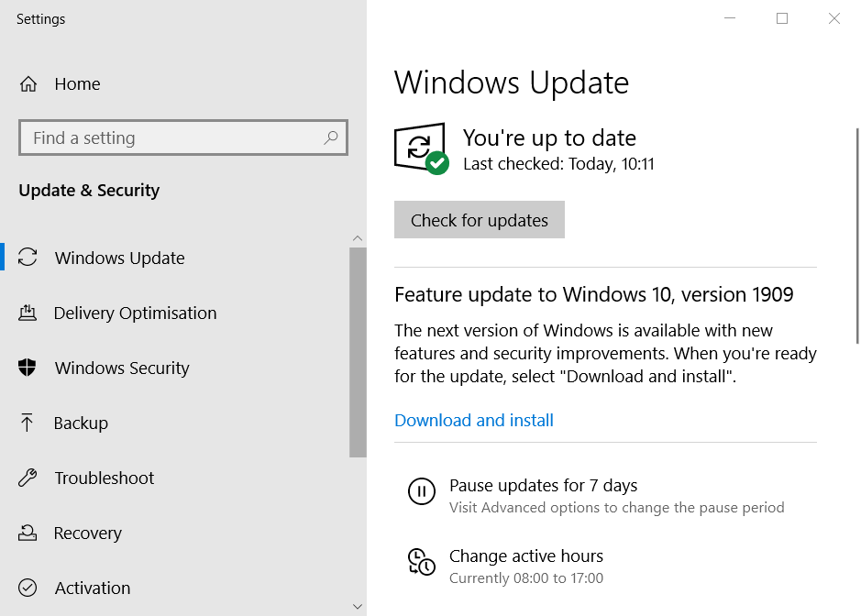Screen dimensions: 861x616
Task: Click the Delivery Optimisation icon
Action: point(28,313)
